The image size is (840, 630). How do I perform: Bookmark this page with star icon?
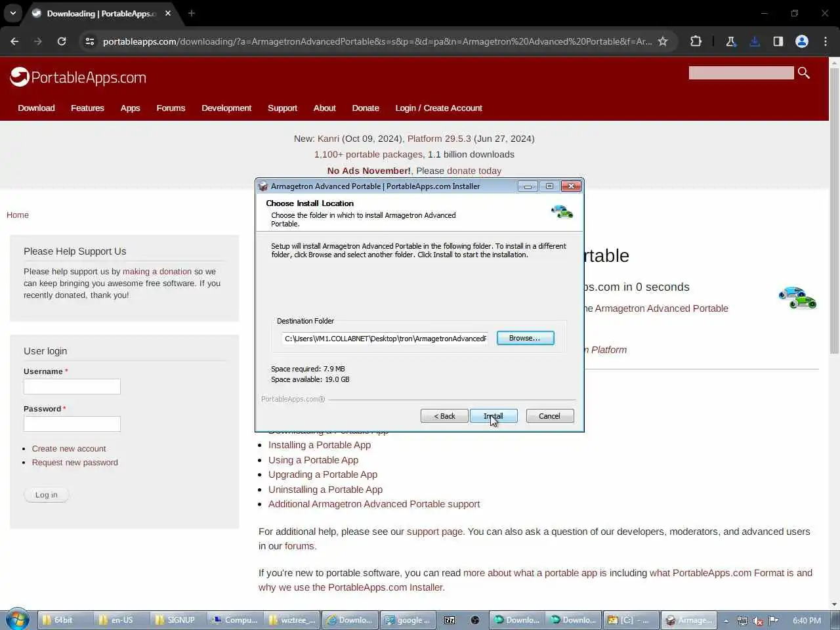tap(663, 41)
